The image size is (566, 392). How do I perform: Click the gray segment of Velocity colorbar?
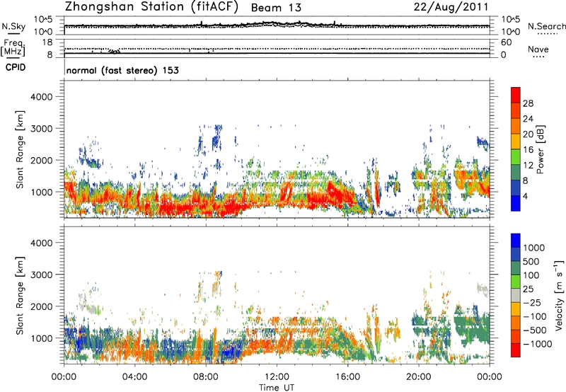[x=516, y=296]
